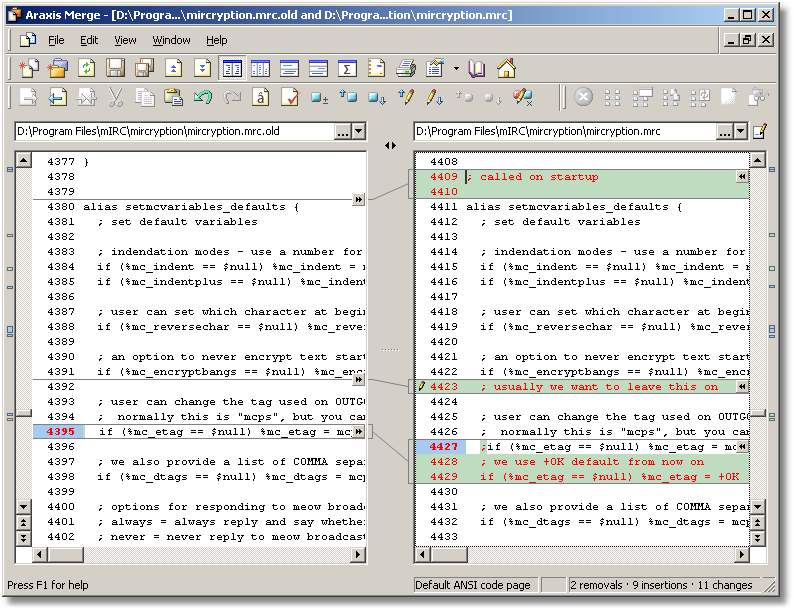Image resolution: width=794 pixels, height=611 pixels.
Task: Merge line 4423 left using its arrow button
Action: 741,386
